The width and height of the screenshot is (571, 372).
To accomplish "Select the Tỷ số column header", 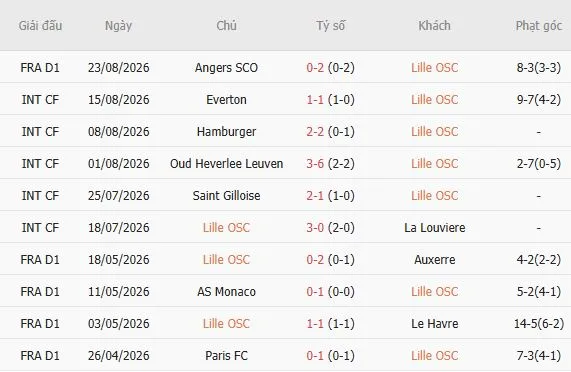I will [x=330, y=25].
